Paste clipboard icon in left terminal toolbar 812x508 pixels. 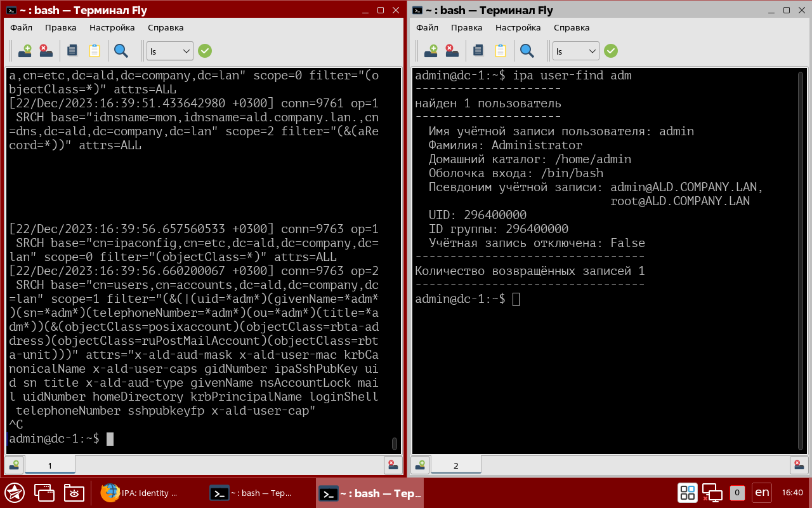click(x=95, y=51)
